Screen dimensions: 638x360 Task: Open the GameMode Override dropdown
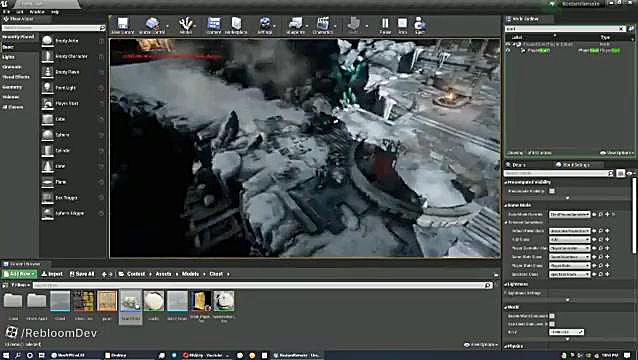pos(569,214)
